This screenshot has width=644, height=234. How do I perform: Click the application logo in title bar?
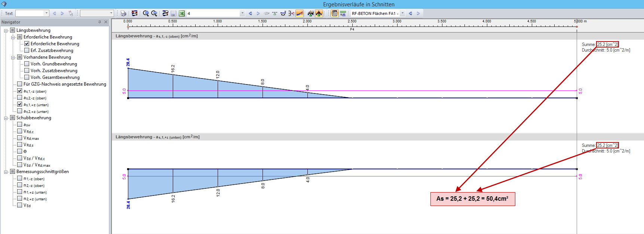(4, 4)
